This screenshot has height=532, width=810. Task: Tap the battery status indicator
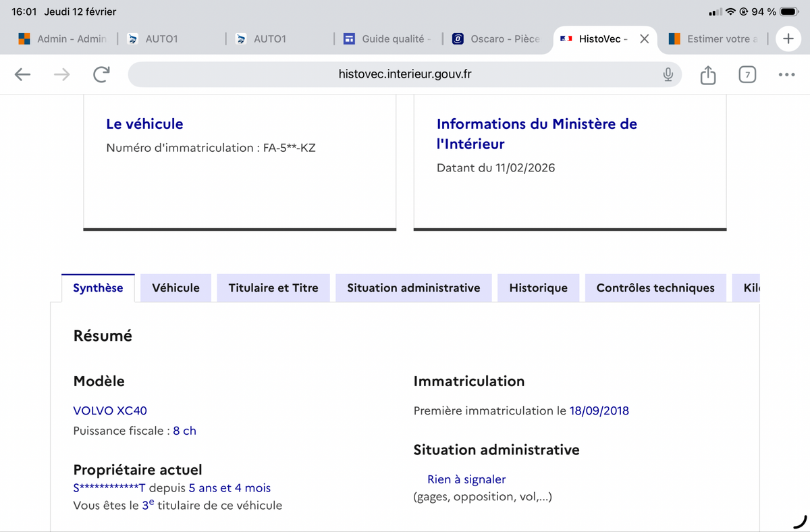pyautogui.click(x=789, y=12)
